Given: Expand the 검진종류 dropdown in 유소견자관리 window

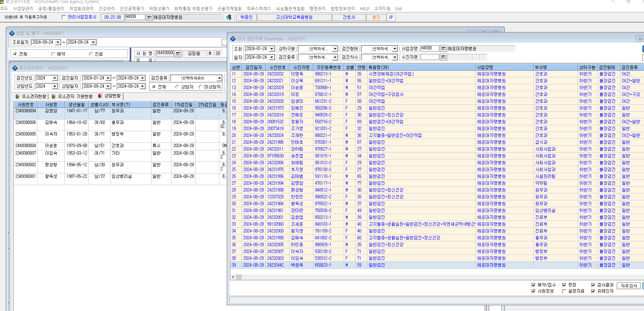Looking at the screenshot, I should click(219, 78).
